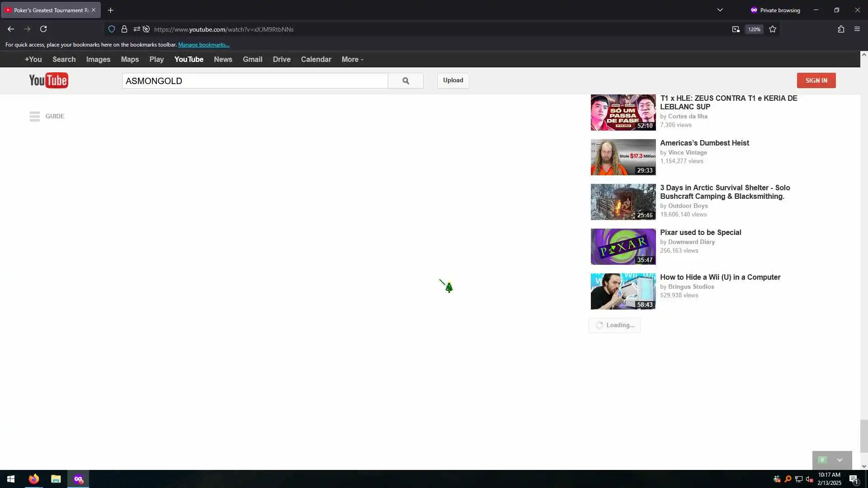Click the YouTube logo
868x488 pixels.
[x=48, y=80]
